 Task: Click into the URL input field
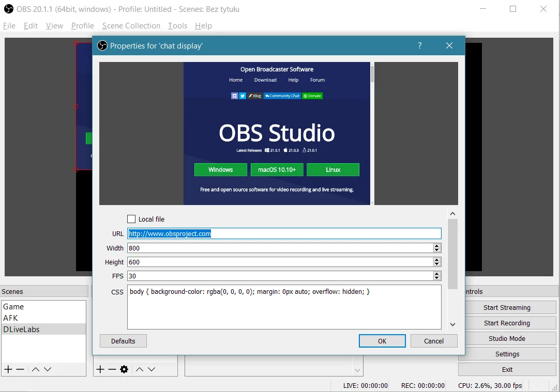[x=284, y=233]
